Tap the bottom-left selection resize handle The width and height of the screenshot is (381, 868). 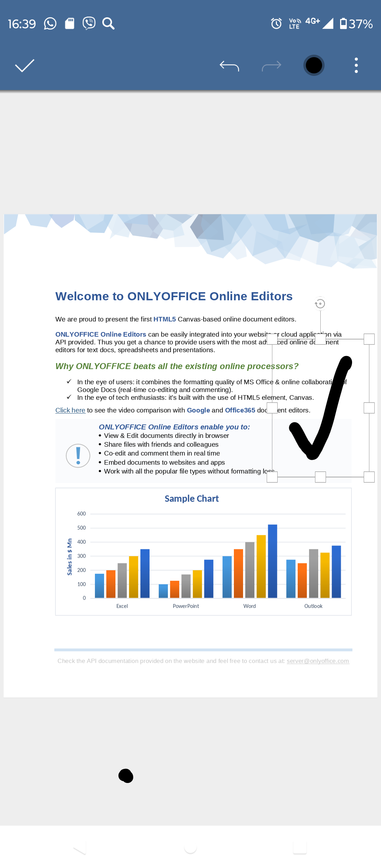(x=272, y=477)
